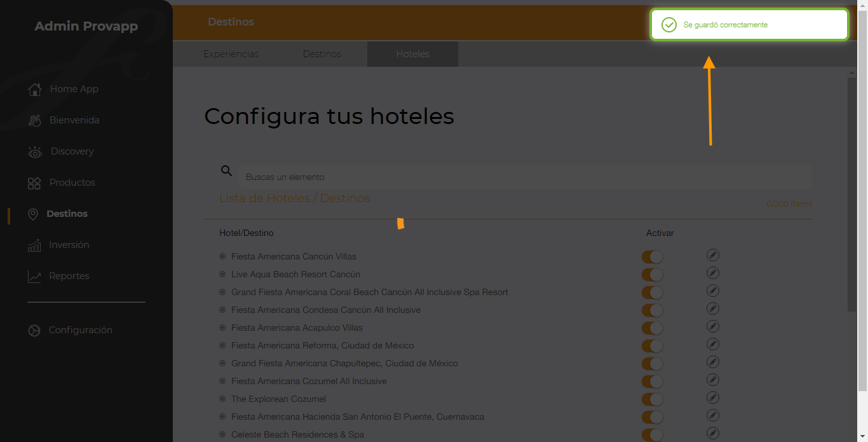
Task: Edit Fiesta Americana Acapulco Villas entry
Action: pyautogui.click(x=713, y=326)
